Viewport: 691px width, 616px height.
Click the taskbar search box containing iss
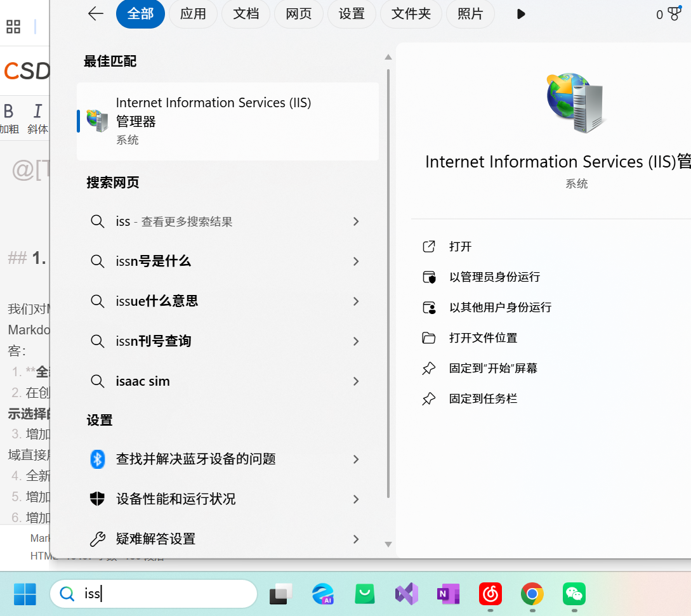click(x=154, y=594)
